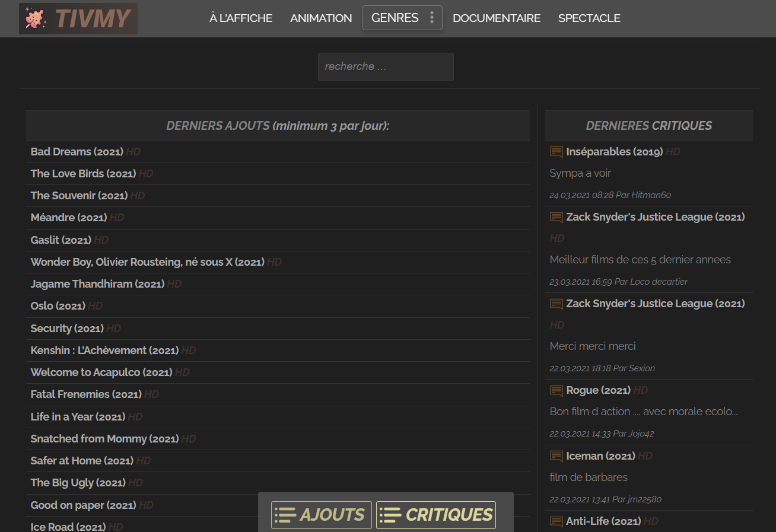The image size is (776, 532).
Task: Open Anti-Life (2021) review title
Action: (603, 521)
